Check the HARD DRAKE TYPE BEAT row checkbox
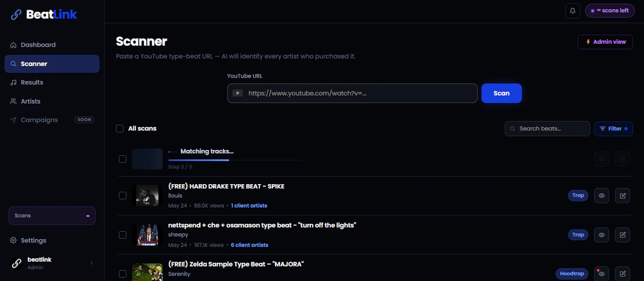 tap(123, 196)
